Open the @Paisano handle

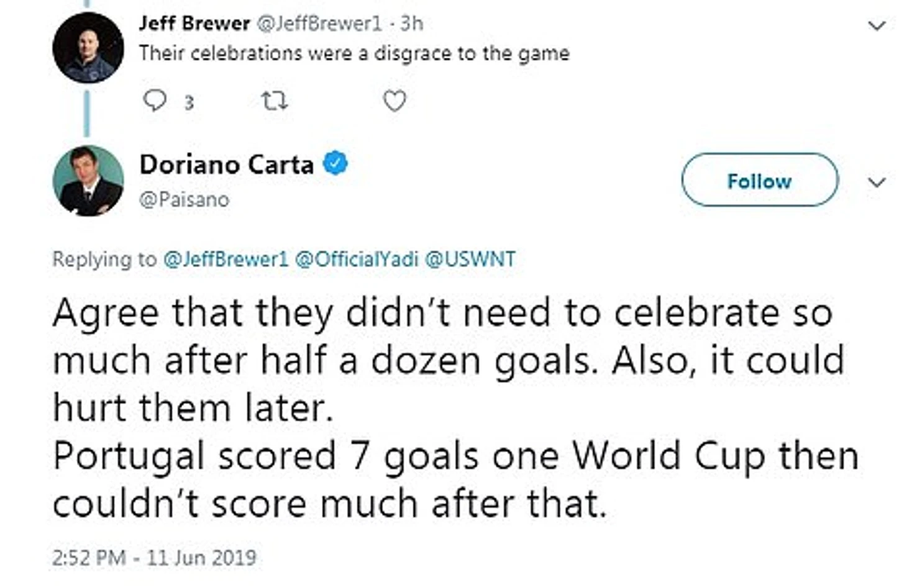[184, 199]
